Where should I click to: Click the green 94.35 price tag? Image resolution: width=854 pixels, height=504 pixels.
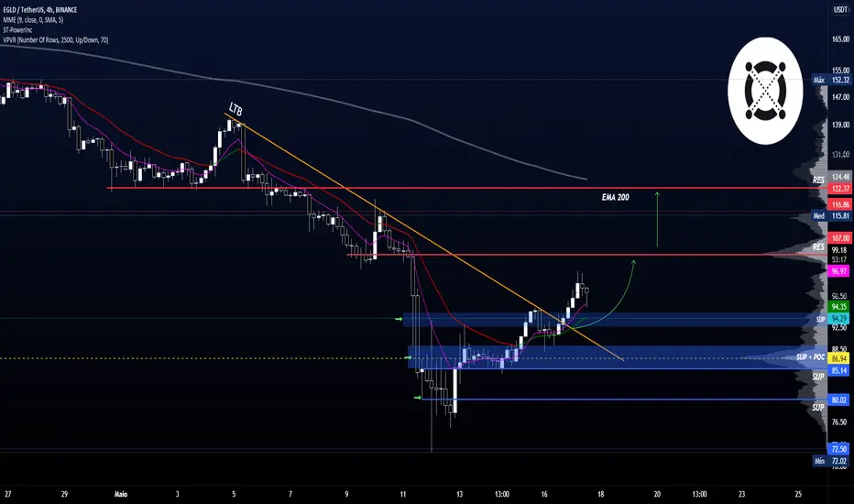pos(839,307)
